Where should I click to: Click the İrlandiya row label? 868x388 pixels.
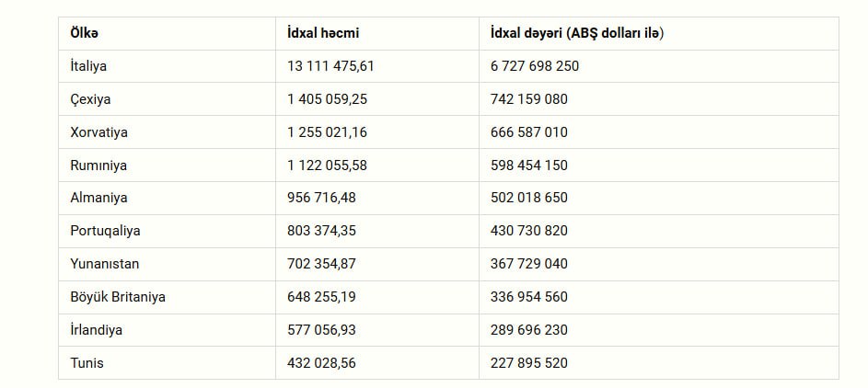97,330
